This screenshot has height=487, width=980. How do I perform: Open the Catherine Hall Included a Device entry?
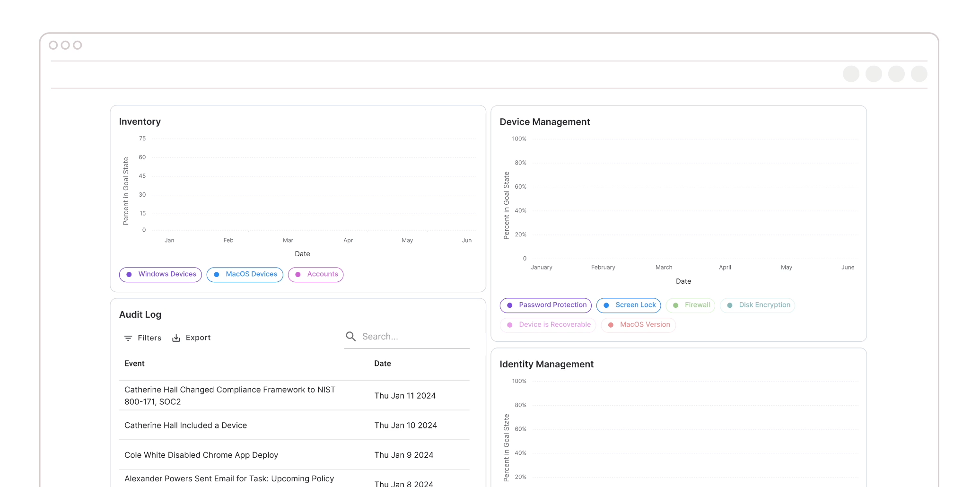[185, 426]
